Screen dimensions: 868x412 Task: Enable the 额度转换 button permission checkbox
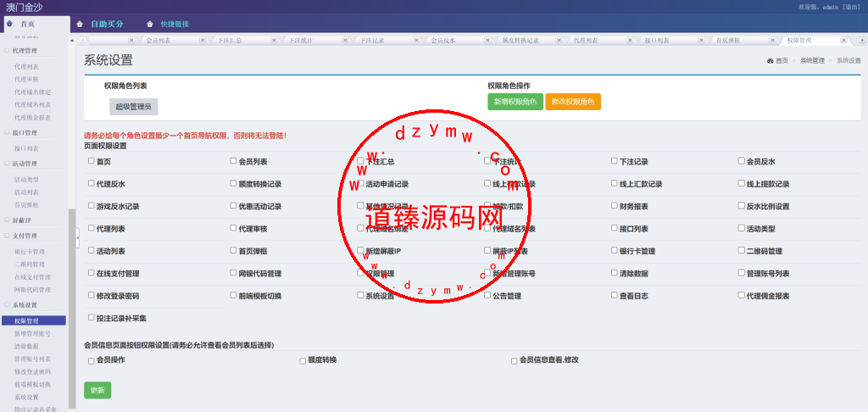click(x=303, y=361)
